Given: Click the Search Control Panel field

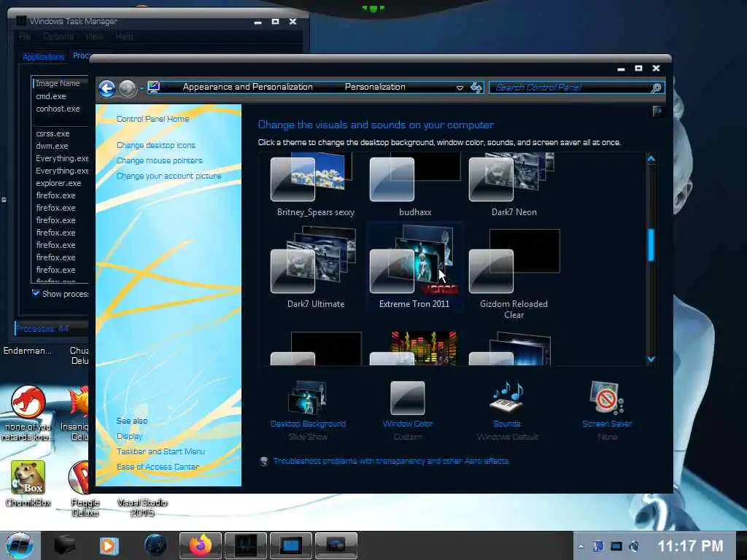Looking at the screenshot, I should pyautogui.click(x=570, y=87).
